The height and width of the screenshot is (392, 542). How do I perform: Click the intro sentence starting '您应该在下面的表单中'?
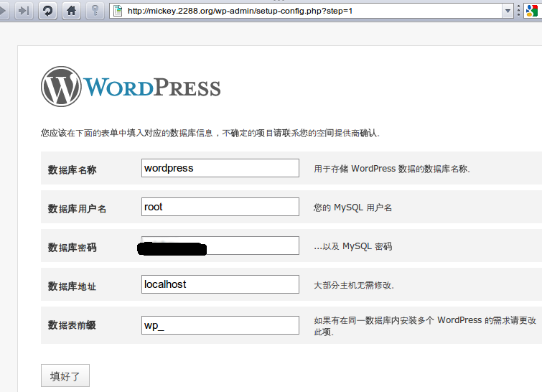pos(210,133)
